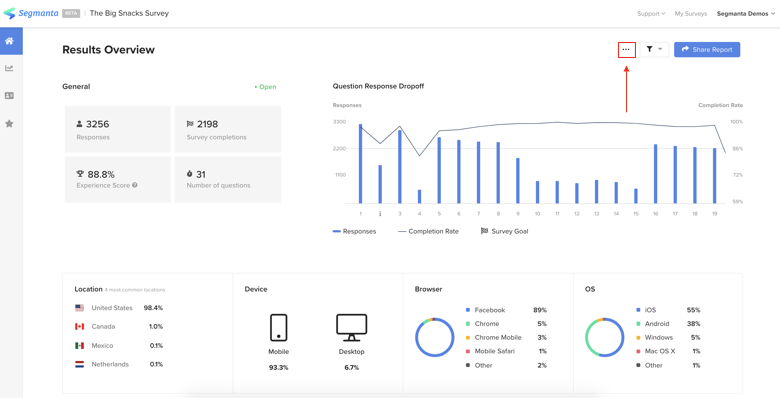Open the analytics chart icon in sidebar
Screen dimensions: 780x398
pos(9,68)
